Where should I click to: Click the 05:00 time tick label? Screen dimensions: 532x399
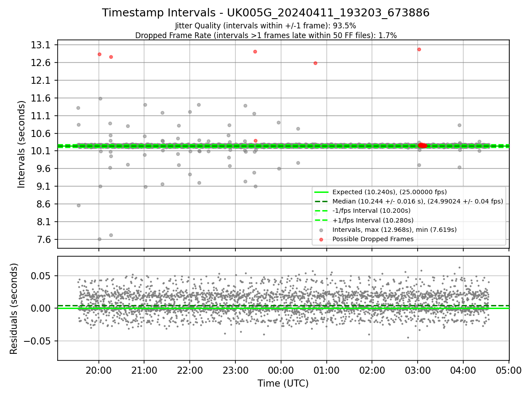click(509, 370)
